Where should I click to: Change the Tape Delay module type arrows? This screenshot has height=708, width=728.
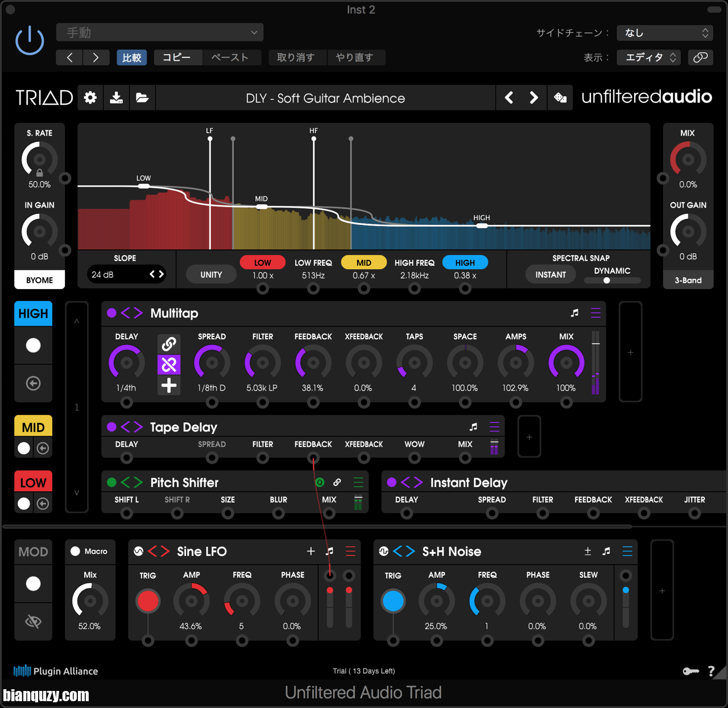132,427
